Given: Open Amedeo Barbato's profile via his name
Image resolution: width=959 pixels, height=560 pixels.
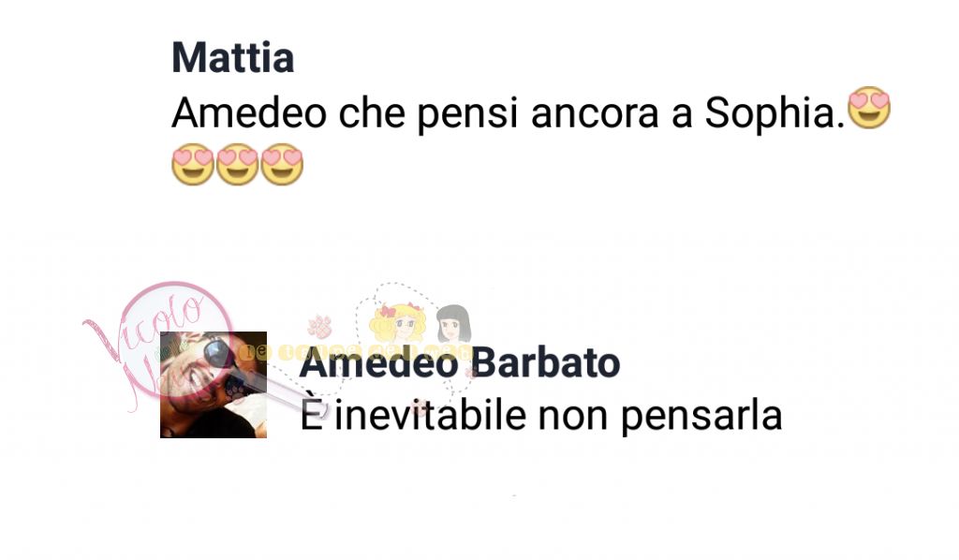Looking at the screenshot, I should coord(460,362).
